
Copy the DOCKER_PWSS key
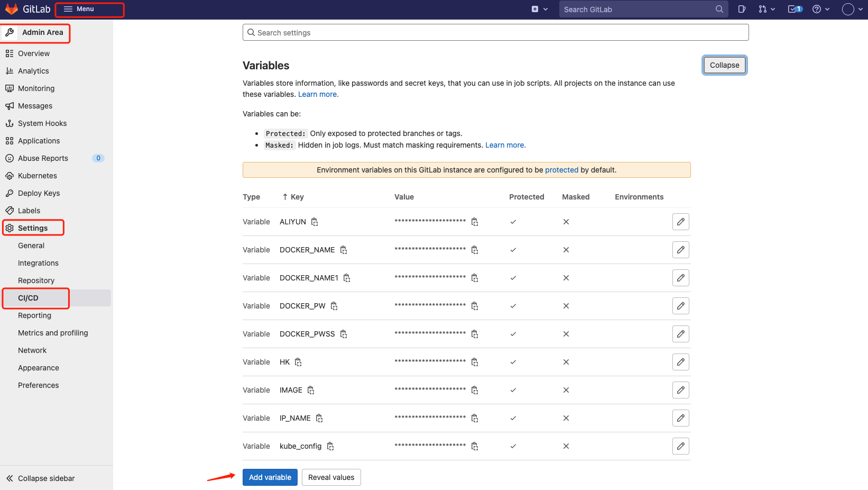pyautogui.click(x=344, y=334)
